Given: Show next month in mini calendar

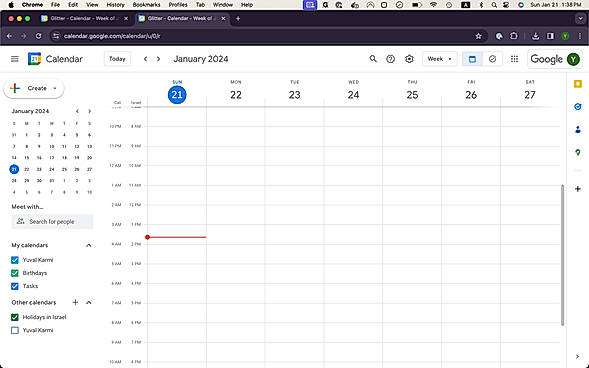Looking at the screenshot, I should click(x=89, y=111).
